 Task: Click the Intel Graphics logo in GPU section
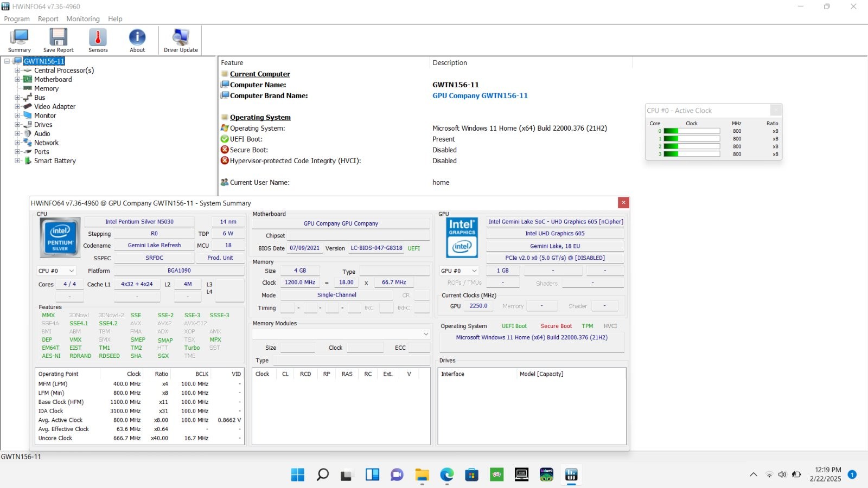pos(462,237)
